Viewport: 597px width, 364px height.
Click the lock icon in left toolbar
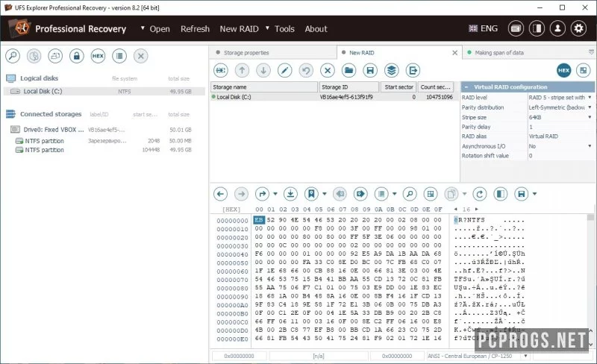[x=77, y=56]
